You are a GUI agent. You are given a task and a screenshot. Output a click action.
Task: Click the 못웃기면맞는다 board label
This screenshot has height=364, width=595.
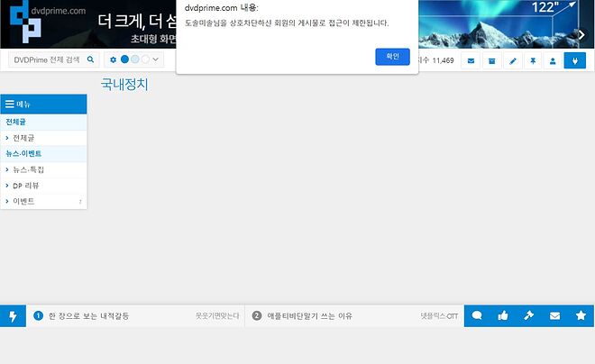(x=217, y=316)
